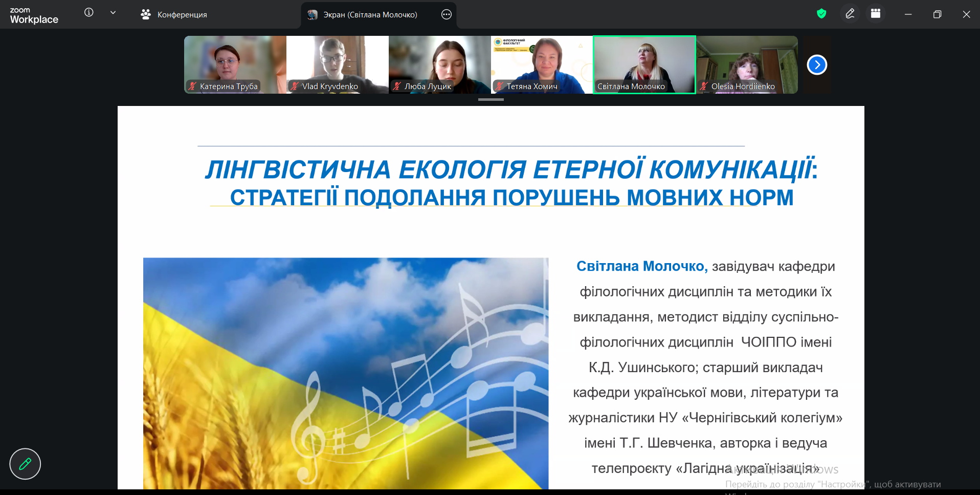
Task: Expand the dropdown arrow next to meeting info
Action: pyautogui.click(x=113, y=13)
